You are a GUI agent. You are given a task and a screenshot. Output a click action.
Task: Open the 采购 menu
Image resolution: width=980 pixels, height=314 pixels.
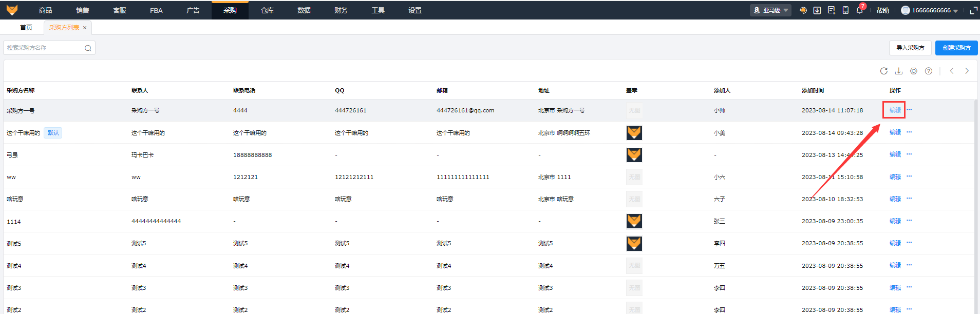pos(230,10)
